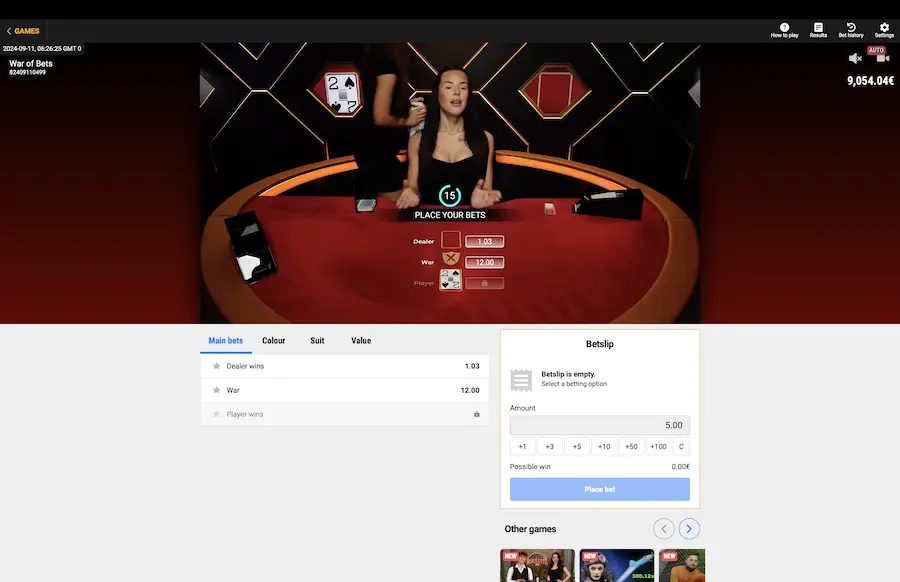This screenshot has width=900, height=582.
Task: Show previous page of Other games
Action: pos(663,528)
